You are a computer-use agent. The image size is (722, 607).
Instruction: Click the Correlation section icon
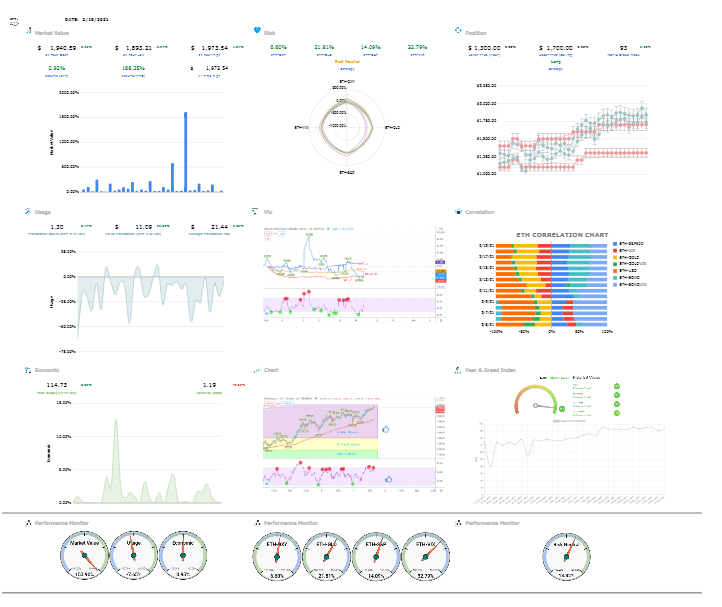pos(459,211)
